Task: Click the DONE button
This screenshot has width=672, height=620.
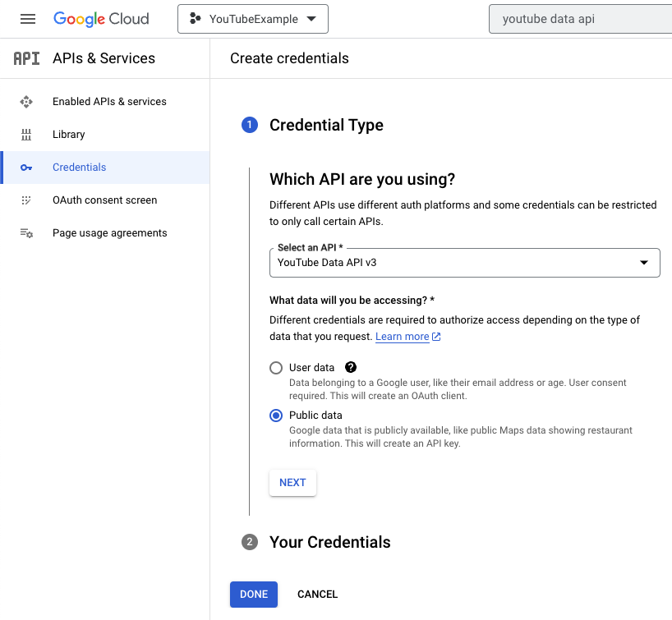Action: (254, 595)
